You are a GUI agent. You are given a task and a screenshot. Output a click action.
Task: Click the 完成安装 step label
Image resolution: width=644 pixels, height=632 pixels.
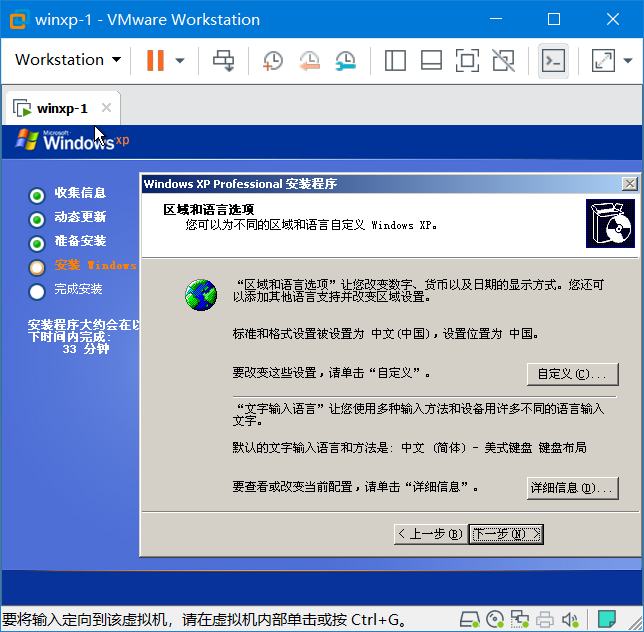[x=78, y=289]
